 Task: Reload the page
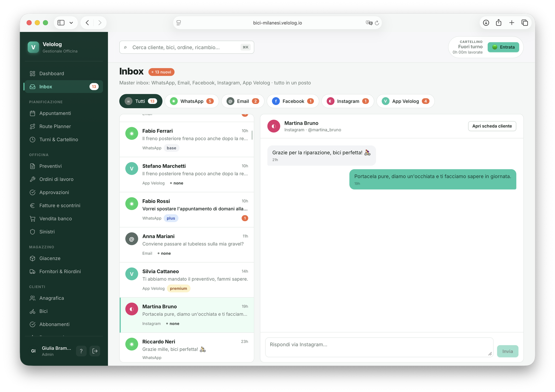(377, 23)
